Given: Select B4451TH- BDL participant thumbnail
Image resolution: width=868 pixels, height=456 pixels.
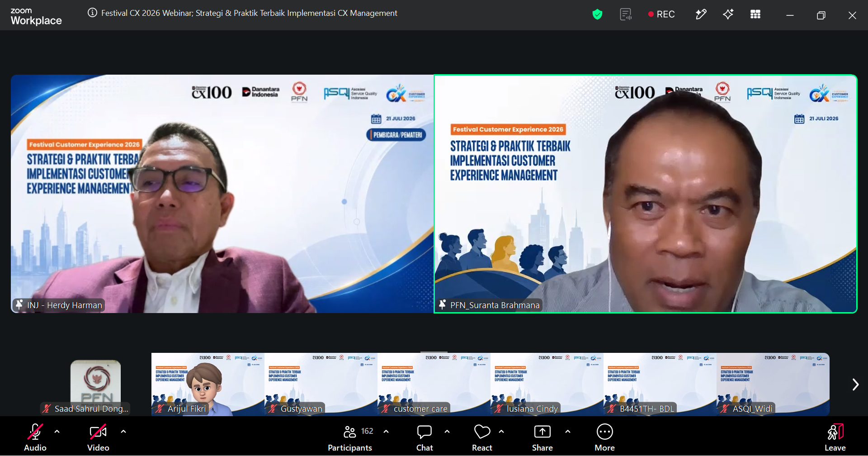Looking at the screenshot, I should (x=660, y=385).
